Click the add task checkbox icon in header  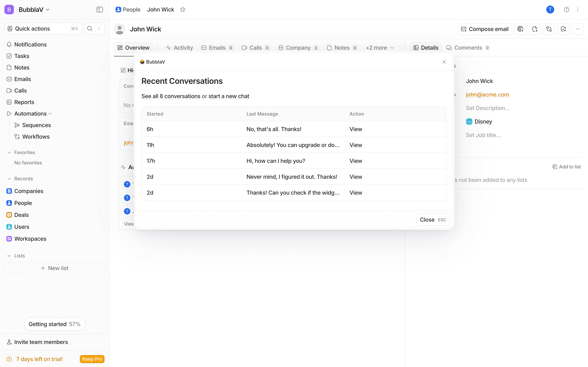[x=563, y=29]
